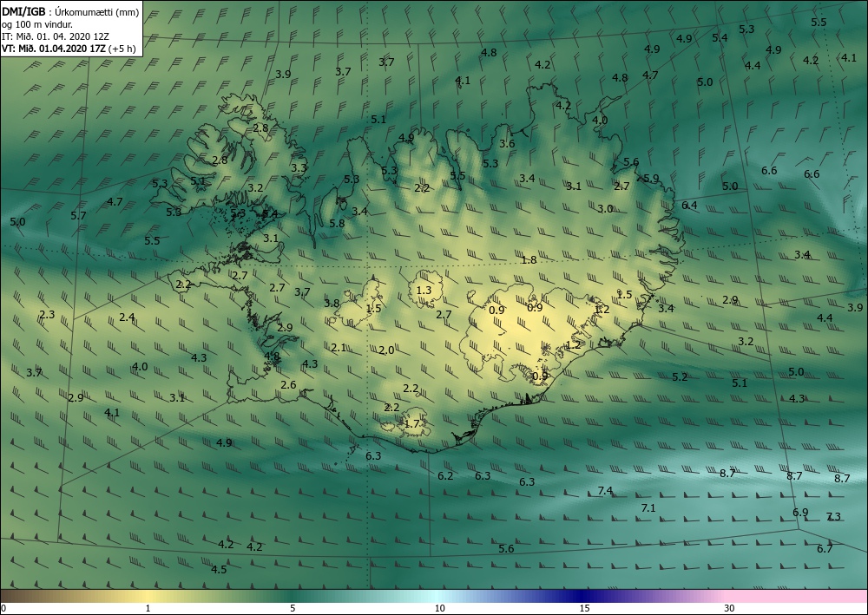Select the 3.0 value in northeast Iceland

[605, 209]
